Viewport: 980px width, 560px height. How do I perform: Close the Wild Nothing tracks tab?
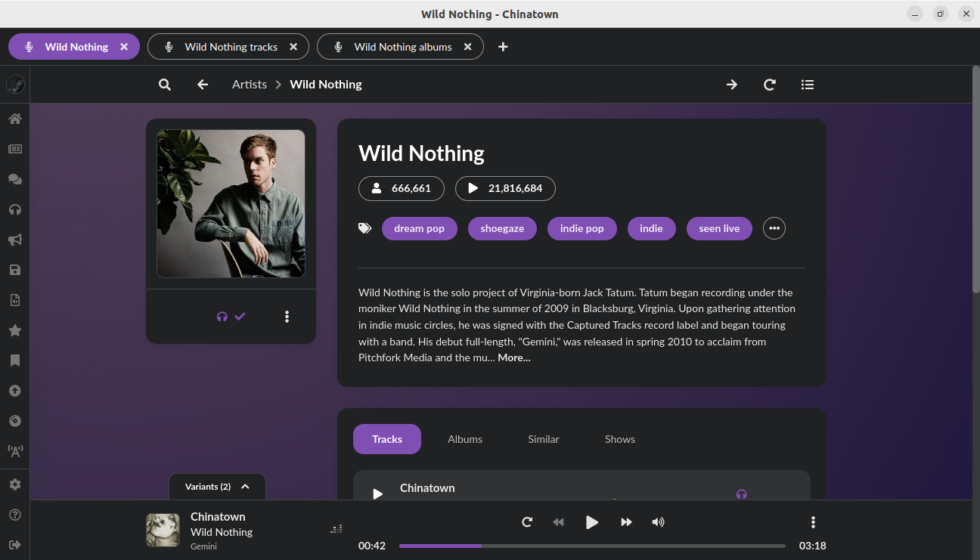click(293, 47)
